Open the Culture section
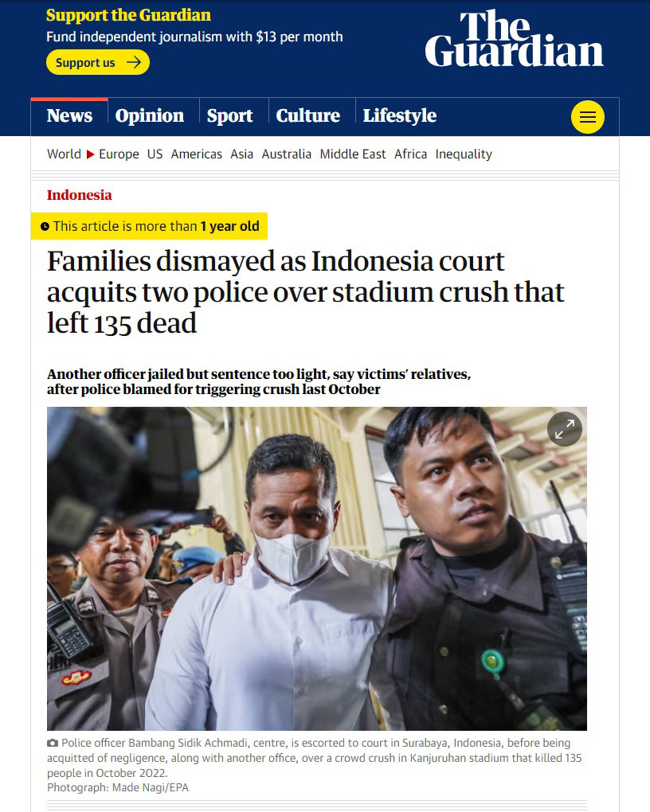 click(x=308, y=115)
